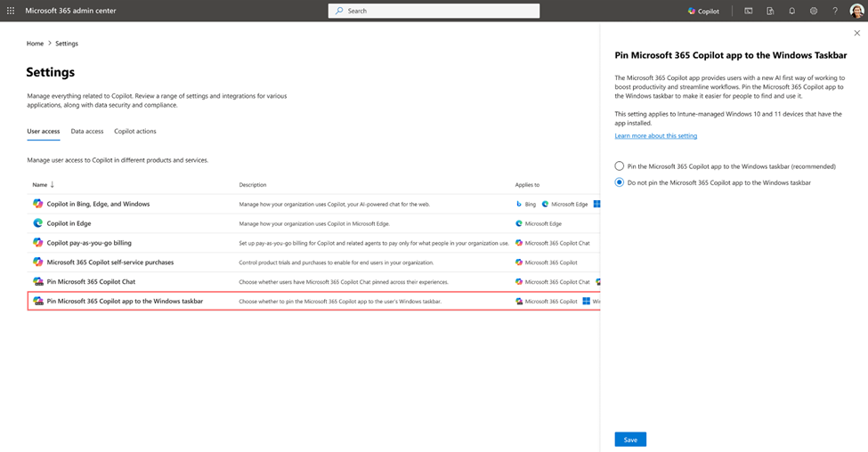868x452 pixels.
Task: Click the Save button
Action: pos(630,440)
